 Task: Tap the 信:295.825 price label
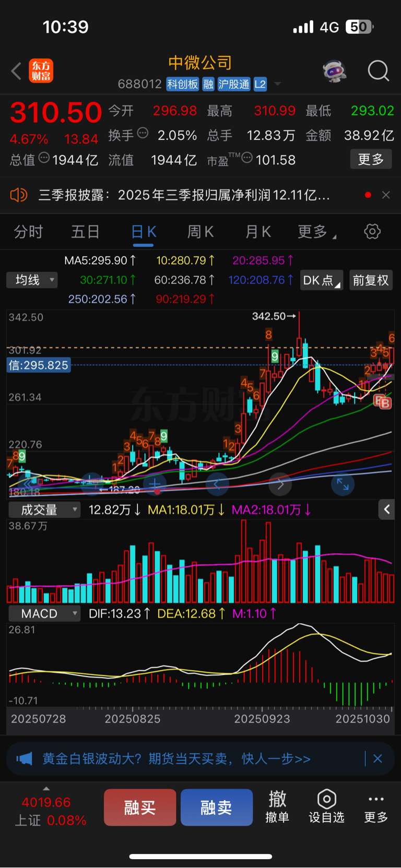point(39,365)
